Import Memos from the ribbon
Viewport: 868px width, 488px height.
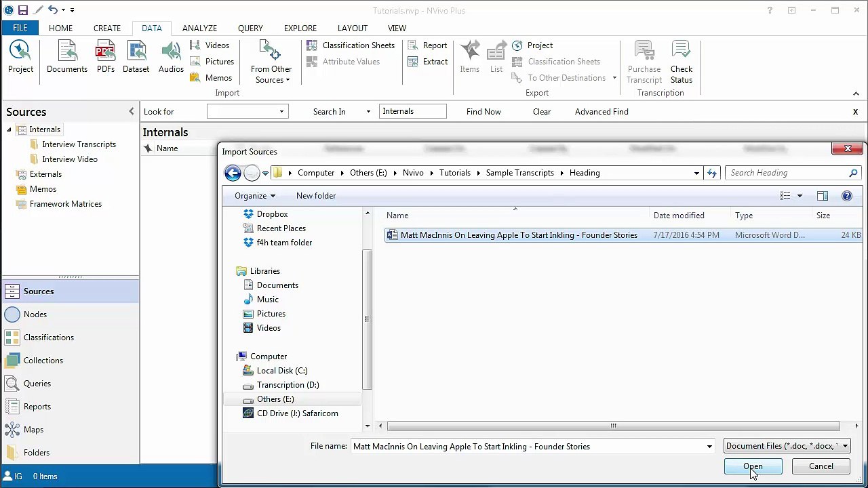click(212, 77)
